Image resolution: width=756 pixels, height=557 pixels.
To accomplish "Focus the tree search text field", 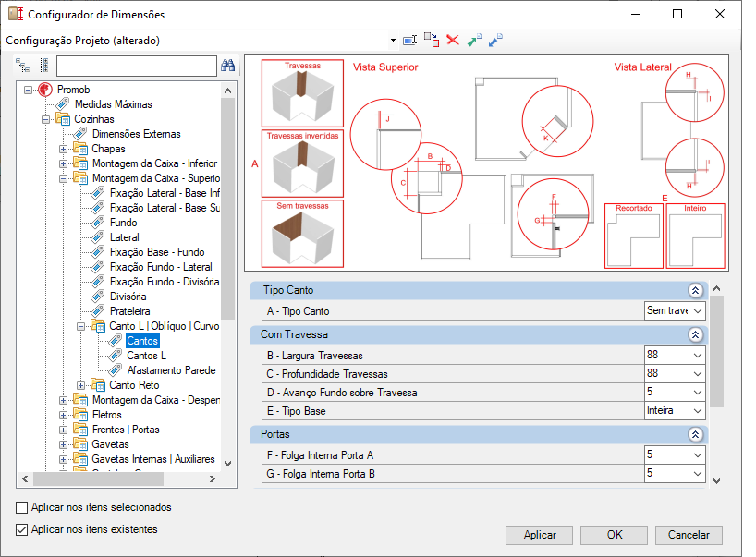I will pos(137,66).
